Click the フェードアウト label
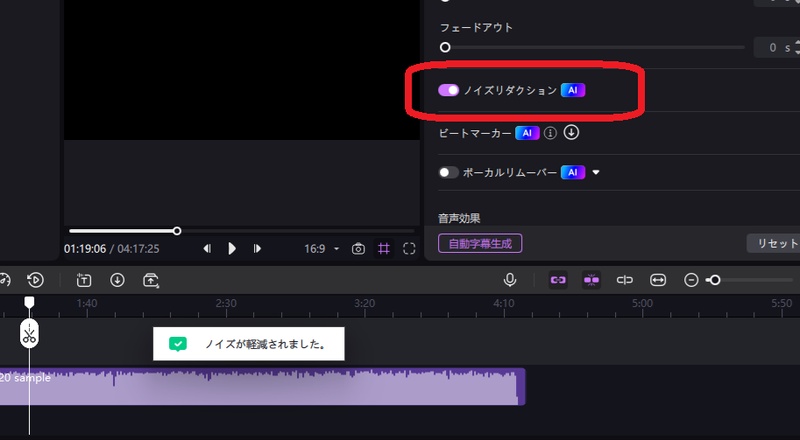The image size is (800, 440). click(x=477, y=28)
